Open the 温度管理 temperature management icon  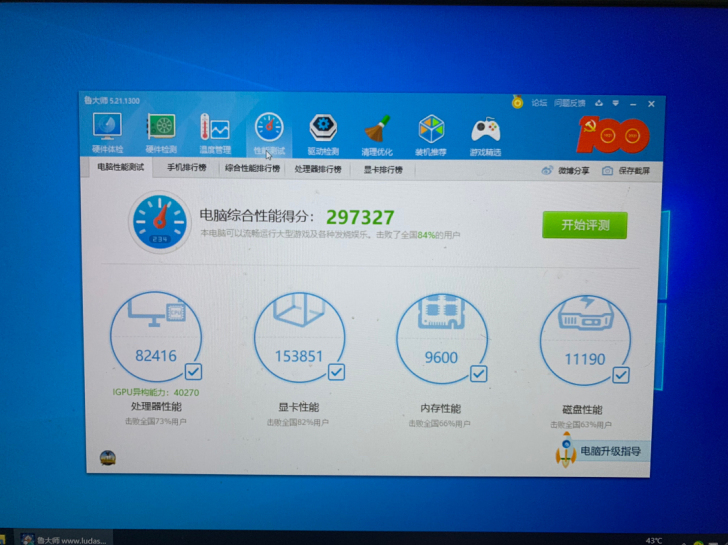click(x=214, y=133)
